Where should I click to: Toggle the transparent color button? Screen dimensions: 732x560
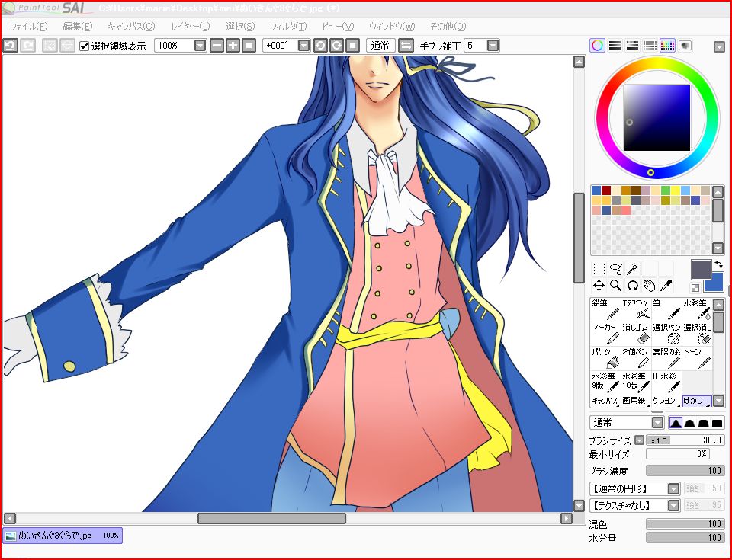(695, 287)
